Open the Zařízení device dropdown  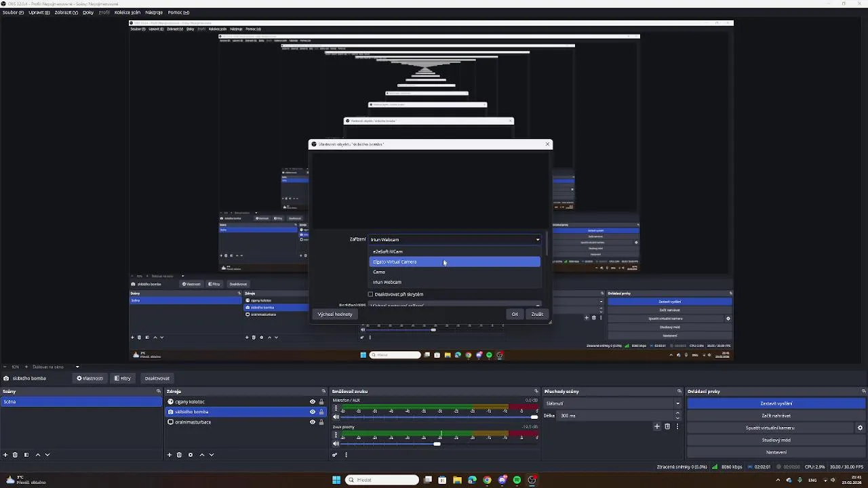(x=454, y=239)
